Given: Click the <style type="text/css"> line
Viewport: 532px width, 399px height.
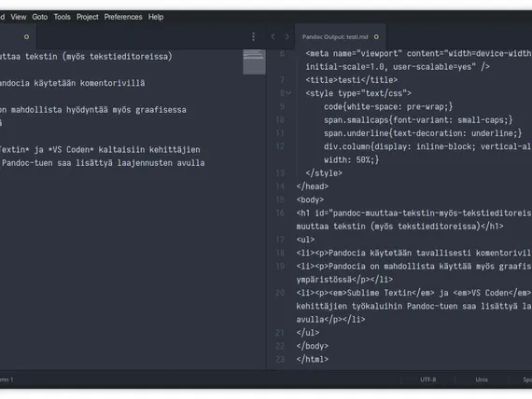Looking at the screenshot, I should pos(358,93).
